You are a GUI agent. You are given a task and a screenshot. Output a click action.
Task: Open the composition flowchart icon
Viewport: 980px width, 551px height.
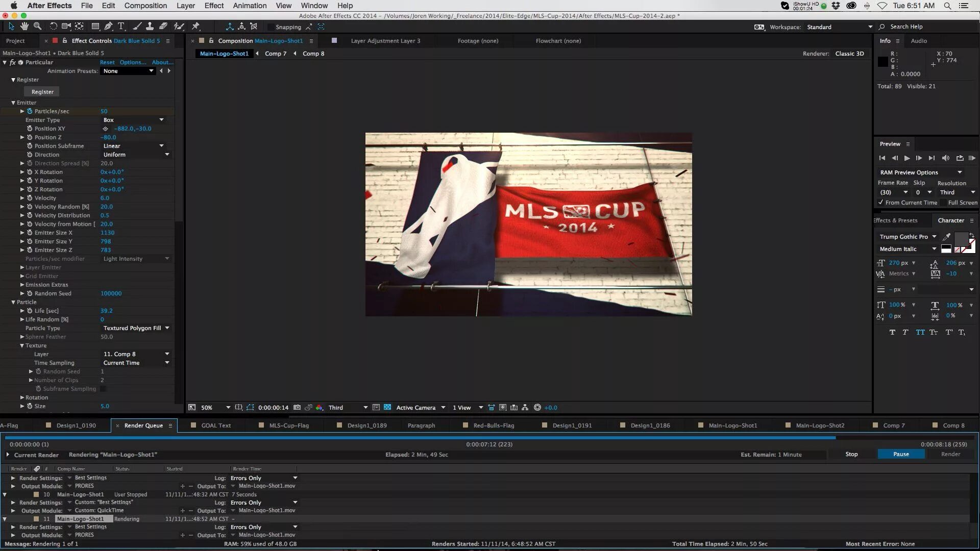click(525, 408)
